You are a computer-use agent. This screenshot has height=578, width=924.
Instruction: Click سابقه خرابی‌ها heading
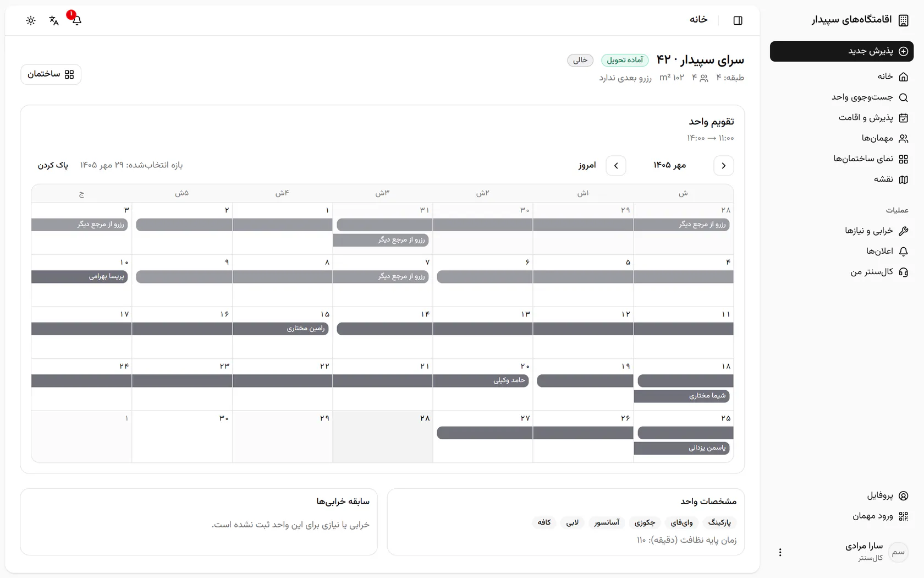tap(343, 501)
